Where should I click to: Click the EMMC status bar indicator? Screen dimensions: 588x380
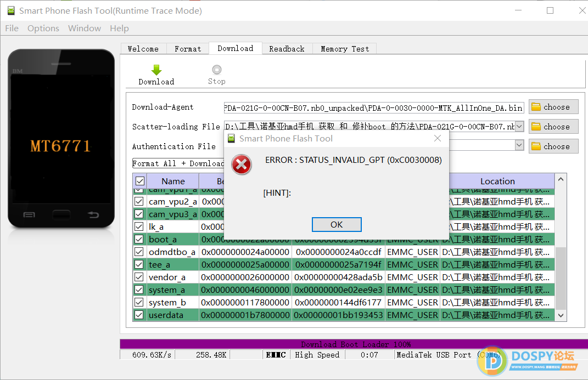click(276, 355)
